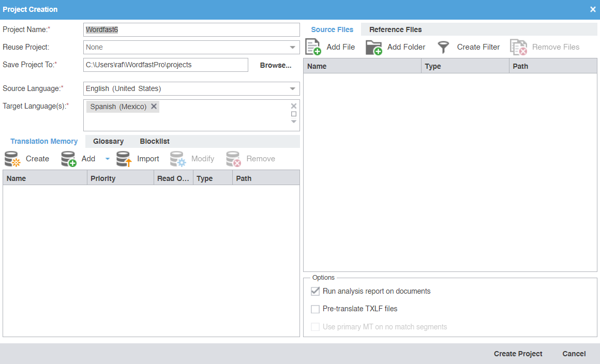The image size is (600, 364).
Task: Click the Remove Files icon
Action: [518, 47]
